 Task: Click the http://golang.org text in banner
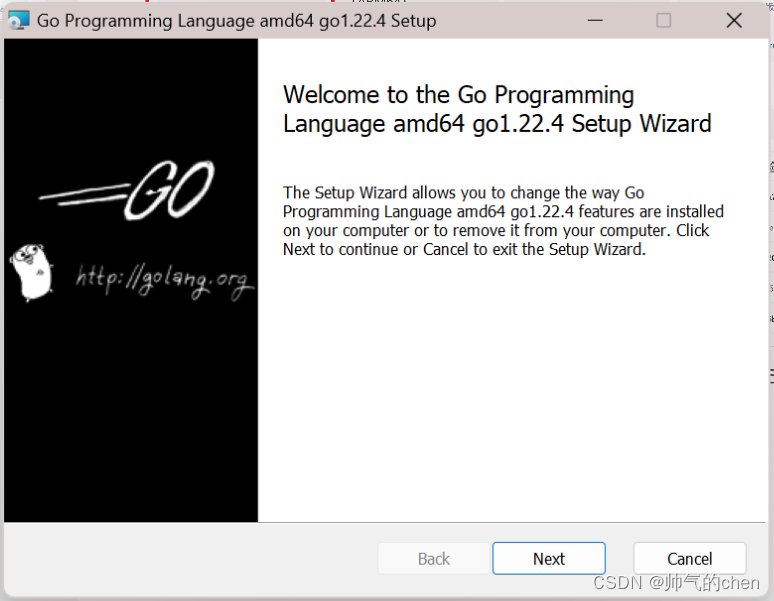(x=165, y=281)
